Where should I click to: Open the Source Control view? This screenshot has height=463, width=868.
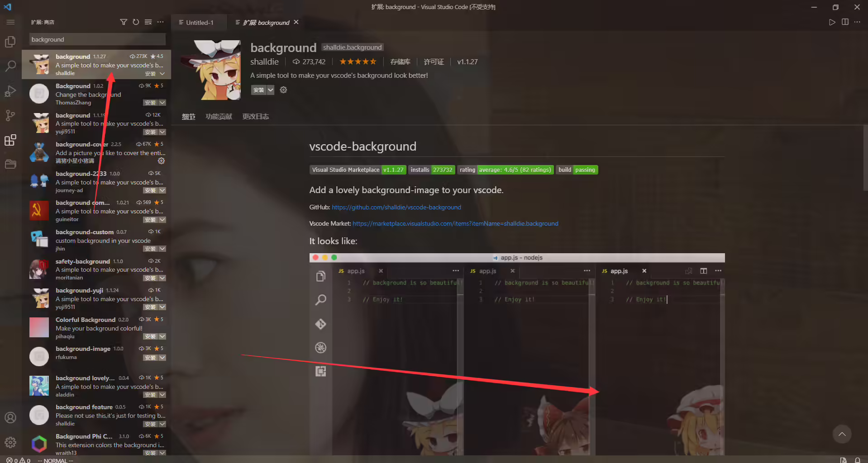(x=10, y=116)
